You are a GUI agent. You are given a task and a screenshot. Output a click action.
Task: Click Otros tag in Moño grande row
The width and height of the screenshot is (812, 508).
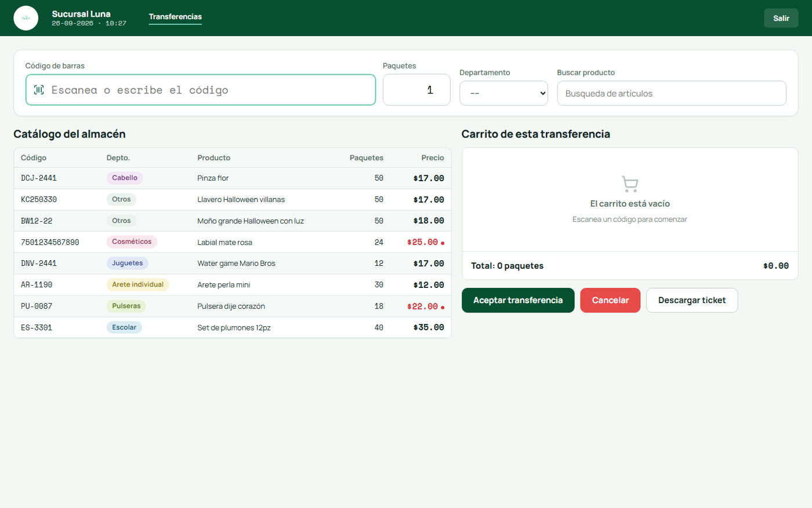(121, 221)
